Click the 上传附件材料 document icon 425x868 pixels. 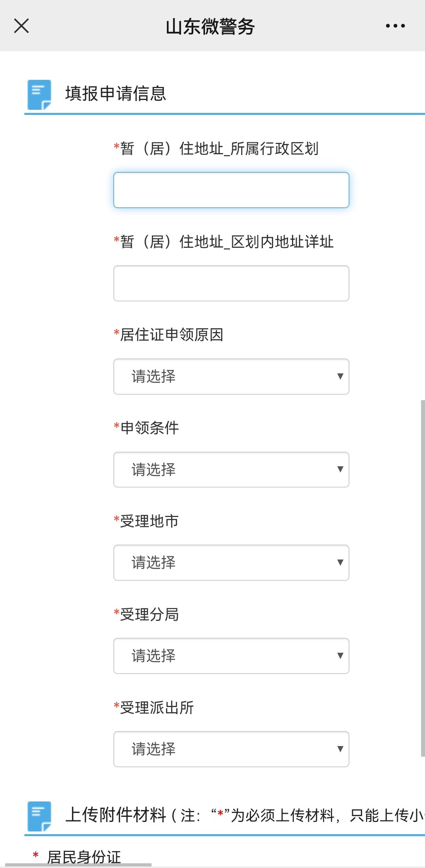tap(39, 816)
